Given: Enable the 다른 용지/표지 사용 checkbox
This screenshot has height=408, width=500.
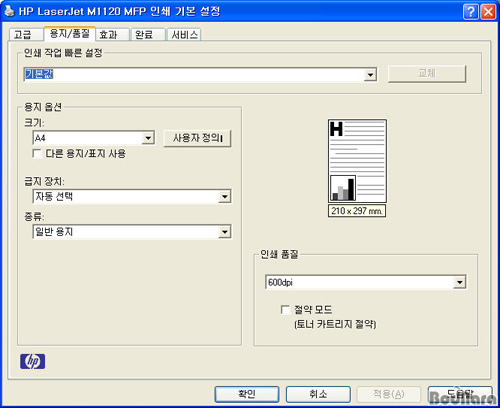Looking at the screenshot, I should click(x=37, y=154).
